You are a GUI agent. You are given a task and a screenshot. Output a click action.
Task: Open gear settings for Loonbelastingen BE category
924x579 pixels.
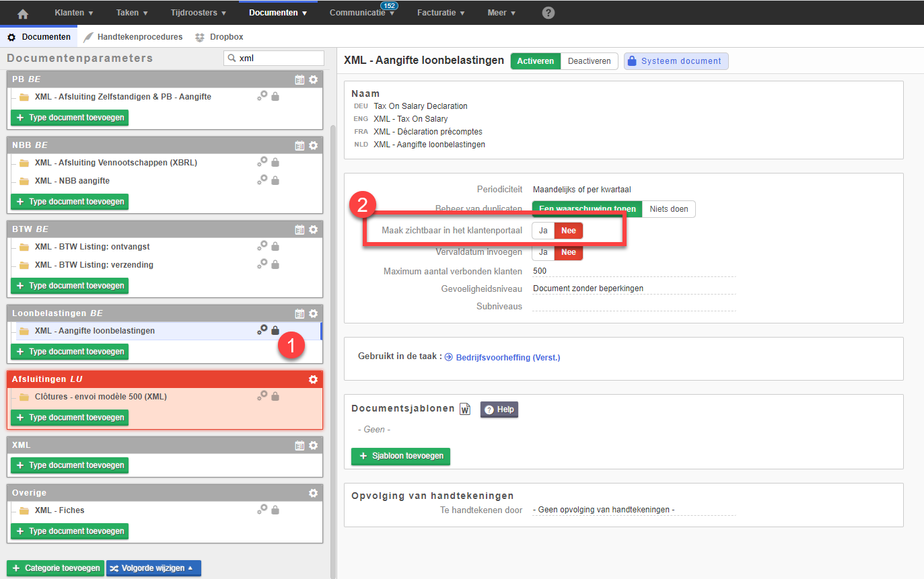313,313
